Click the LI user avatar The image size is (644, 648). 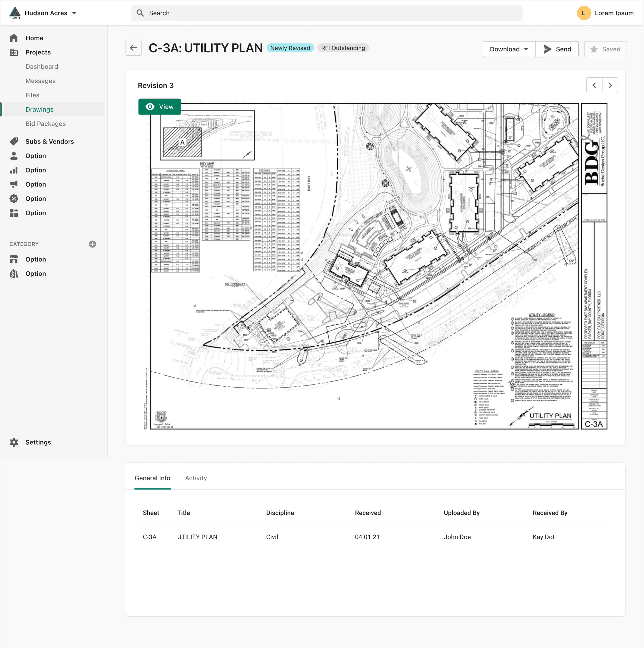[x=583, y=13]
